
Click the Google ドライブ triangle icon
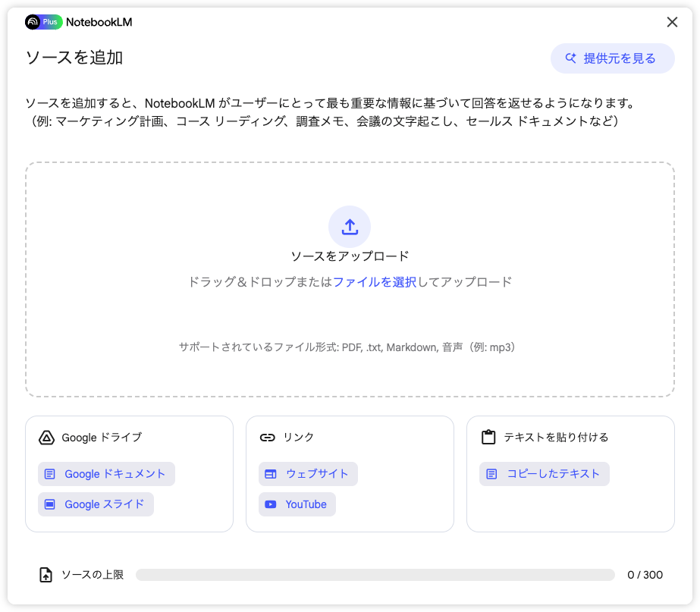pos(46,438)
